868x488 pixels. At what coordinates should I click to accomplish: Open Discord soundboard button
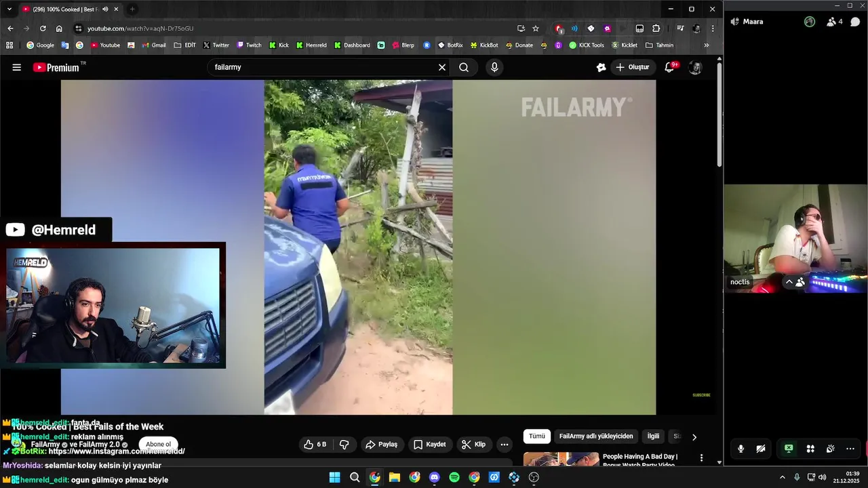[831, 449]
